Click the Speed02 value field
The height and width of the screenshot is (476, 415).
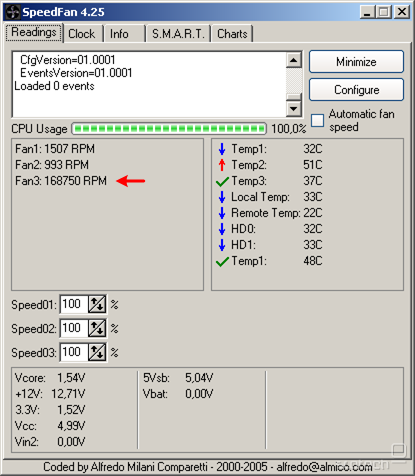pos(74,328)
